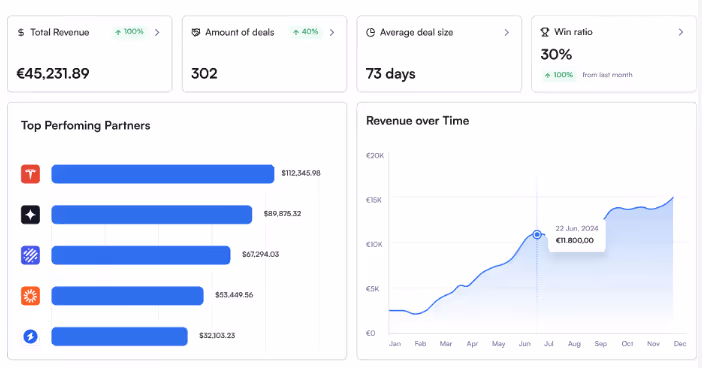Click the $89,875.32 amount label
Screen dimensions: 702x368
tap(282, 214)
